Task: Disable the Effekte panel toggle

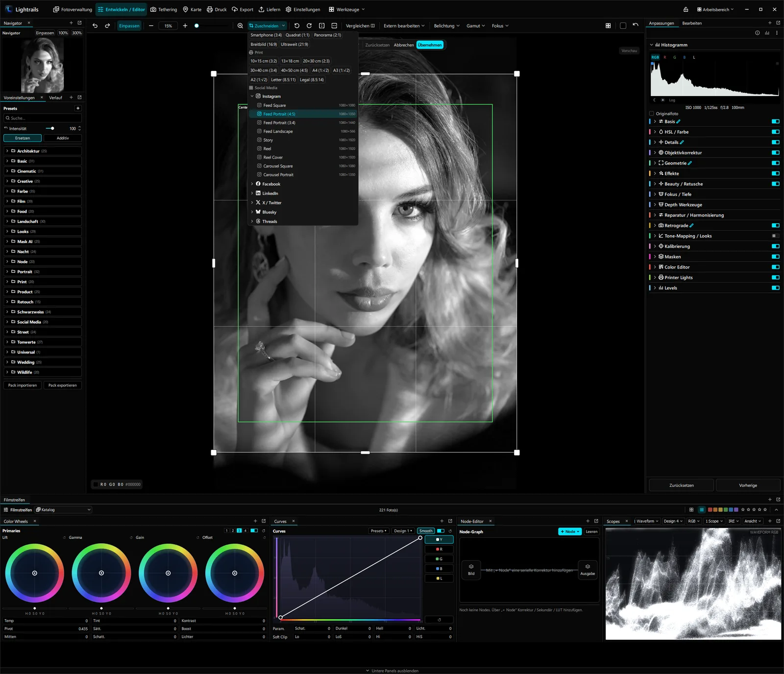Action: [775, 173]
